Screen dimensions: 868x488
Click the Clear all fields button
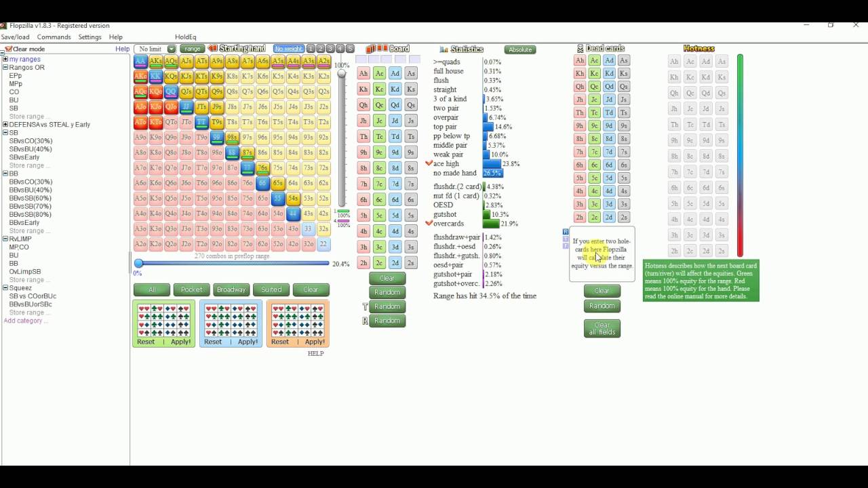pos(602,328)
